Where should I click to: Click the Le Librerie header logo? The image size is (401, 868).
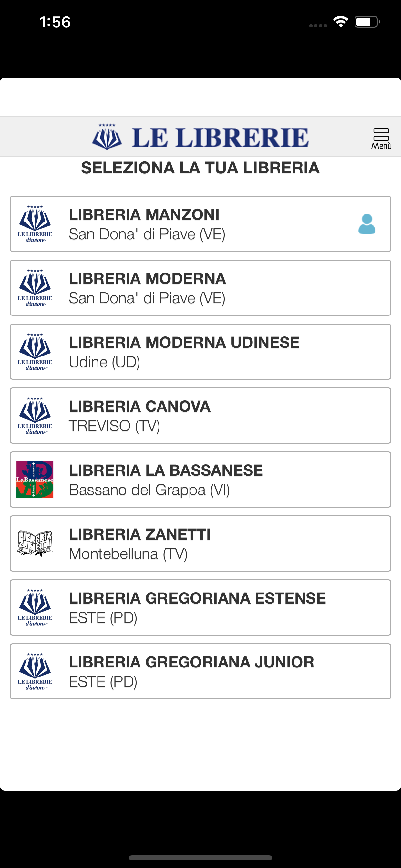(x=200, y=137)
